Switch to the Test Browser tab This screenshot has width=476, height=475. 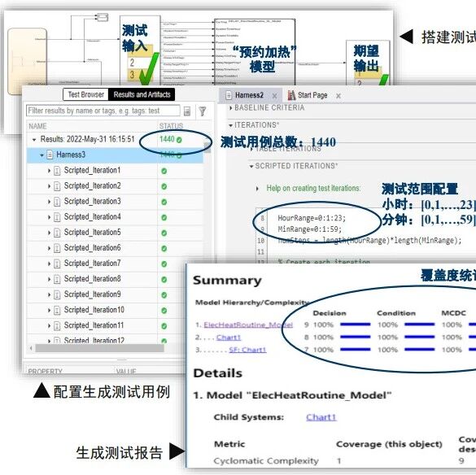click(x=86, y=94)
